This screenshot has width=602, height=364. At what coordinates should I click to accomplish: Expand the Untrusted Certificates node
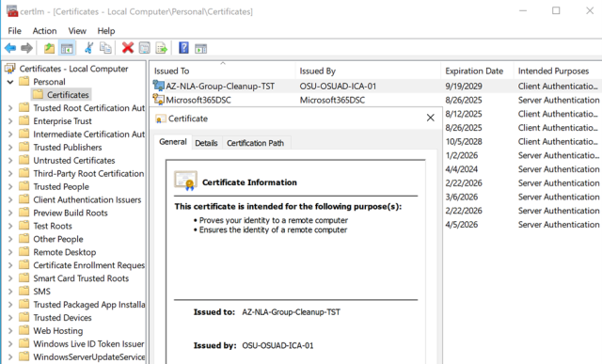coord(10,161)
